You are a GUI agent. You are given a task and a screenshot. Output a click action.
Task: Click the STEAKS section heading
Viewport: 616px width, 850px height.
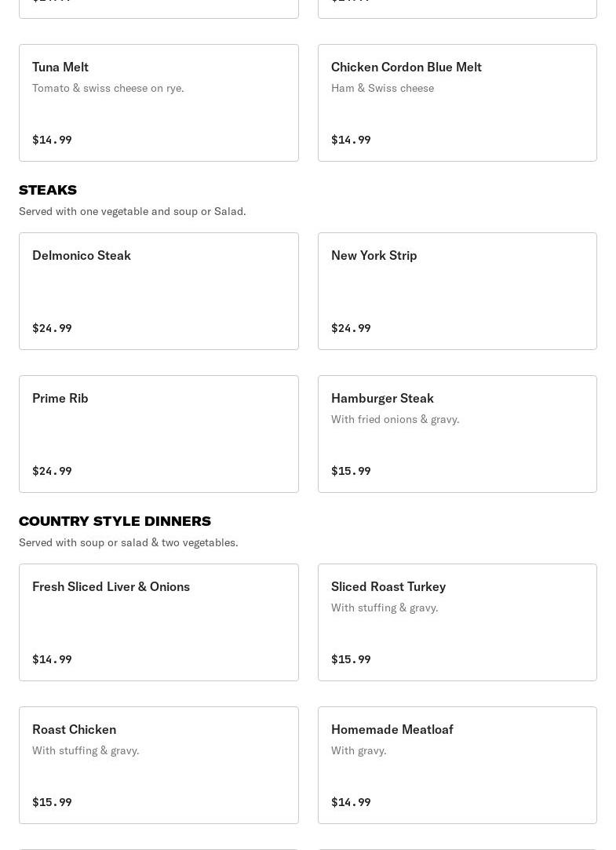tap(48, 190)
